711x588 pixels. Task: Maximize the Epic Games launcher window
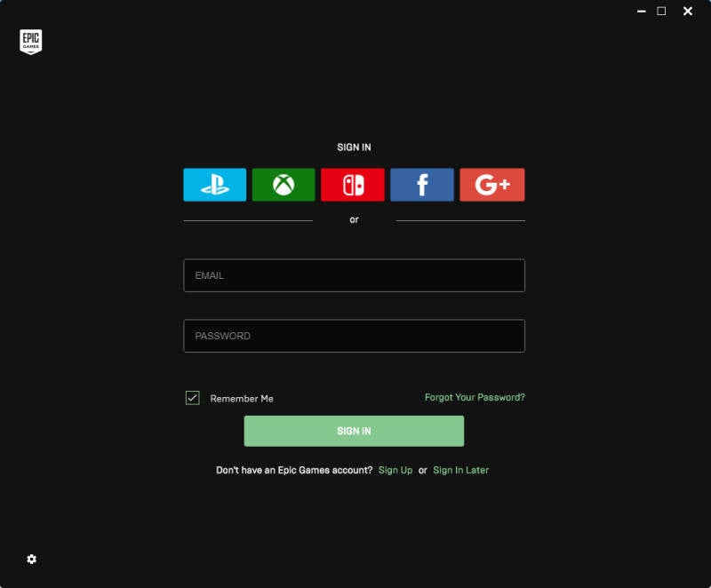[661, 11]
